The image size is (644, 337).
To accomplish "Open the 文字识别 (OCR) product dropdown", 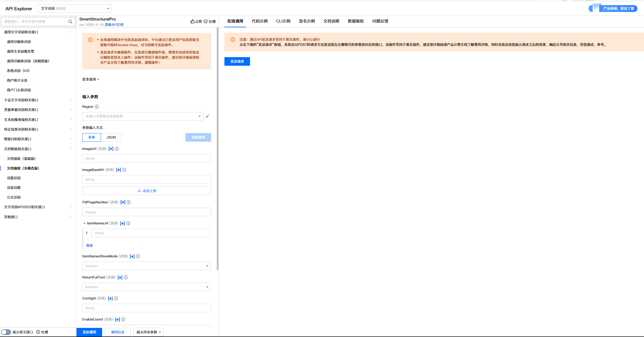I will click(x=75, y=9).
